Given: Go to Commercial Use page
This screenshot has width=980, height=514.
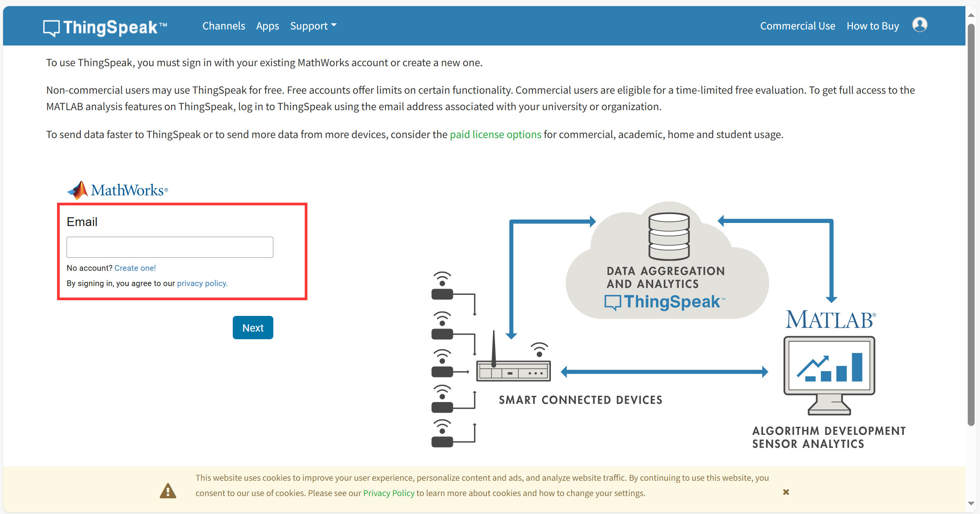Looking at the screenshot, I should click(x=797, y=26).
